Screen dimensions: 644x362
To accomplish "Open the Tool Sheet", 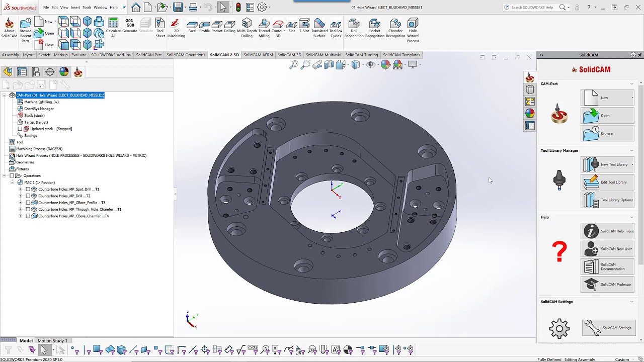I will (x=160, y=28).
